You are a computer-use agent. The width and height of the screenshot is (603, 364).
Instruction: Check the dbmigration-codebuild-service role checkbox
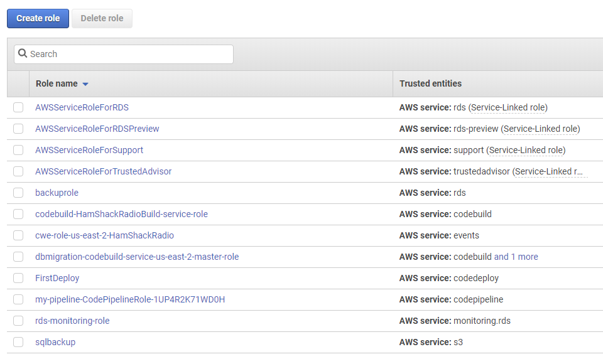[x=18, y=257]
